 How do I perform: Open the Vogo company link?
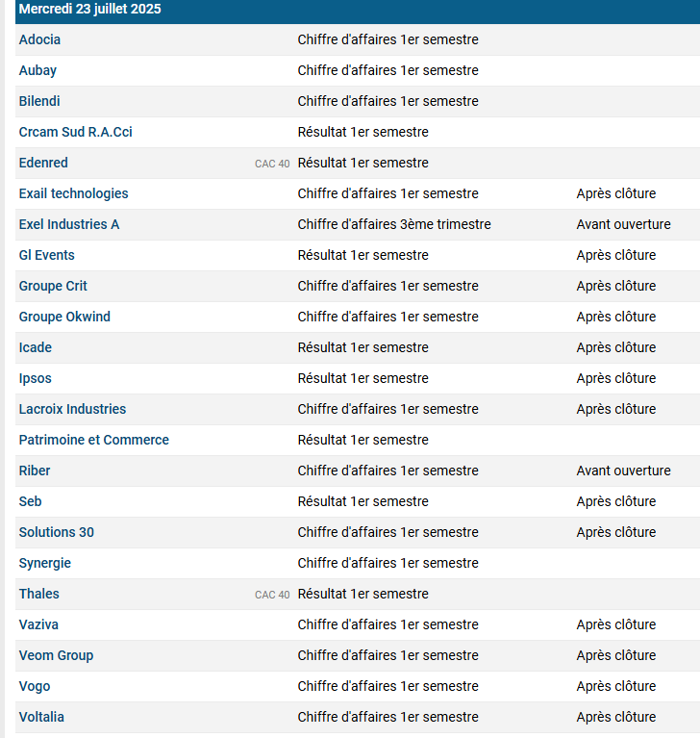pos(35,686)
